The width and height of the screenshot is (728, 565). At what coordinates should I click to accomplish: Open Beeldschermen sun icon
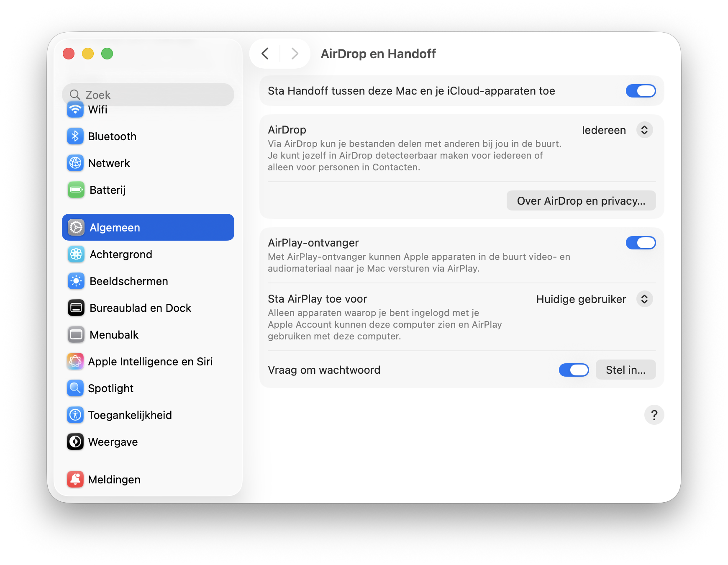point(76,281)
